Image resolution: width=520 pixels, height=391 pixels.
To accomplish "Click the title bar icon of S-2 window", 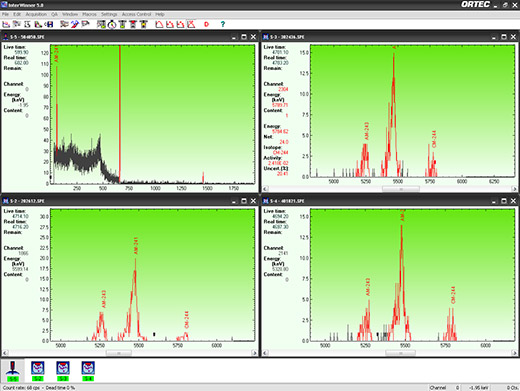I will (x=6, y=201).
